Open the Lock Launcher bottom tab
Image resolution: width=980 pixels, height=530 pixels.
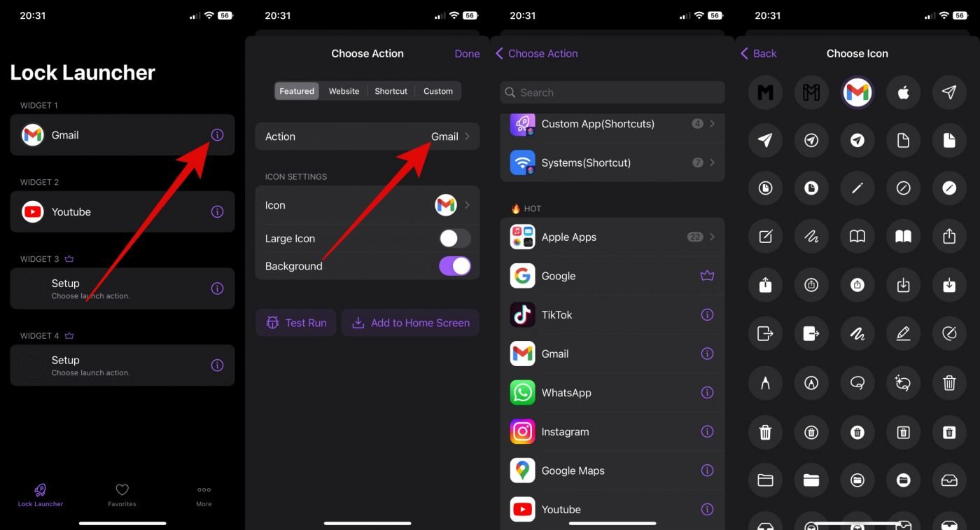tap(41, 495)
